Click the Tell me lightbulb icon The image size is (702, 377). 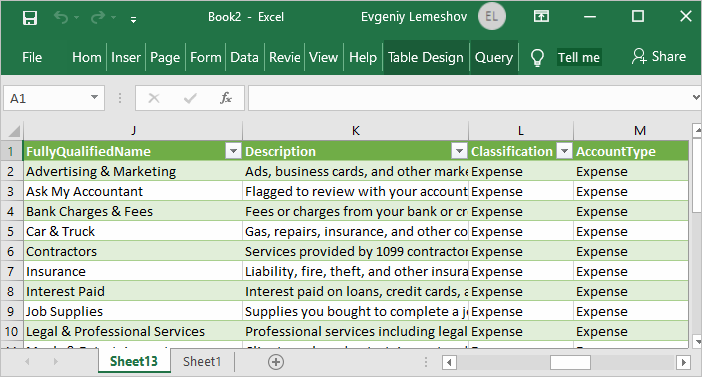coord(537,57)
